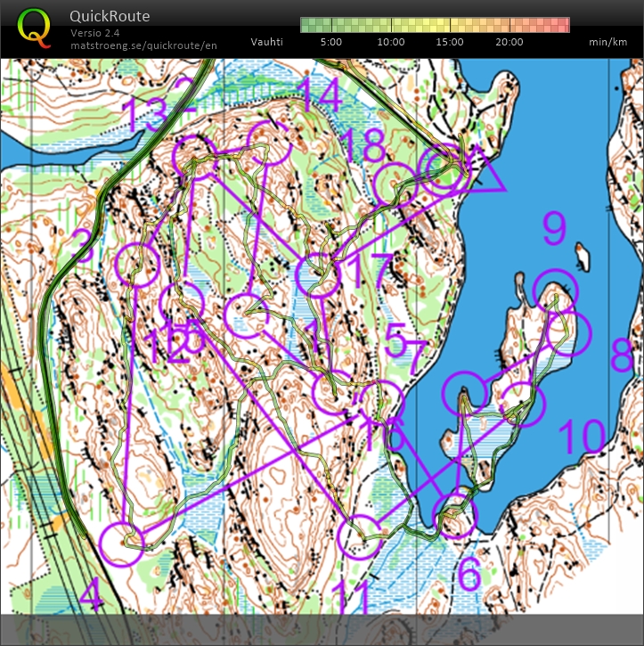Select the control circle for control 11
Screen dimensions: 644x646
362,537
